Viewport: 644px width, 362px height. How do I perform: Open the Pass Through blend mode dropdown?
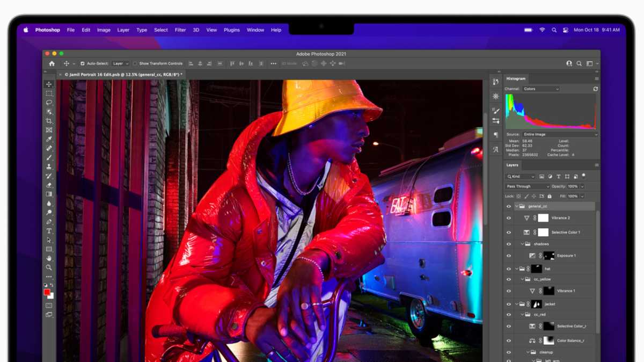pos(528,186)
